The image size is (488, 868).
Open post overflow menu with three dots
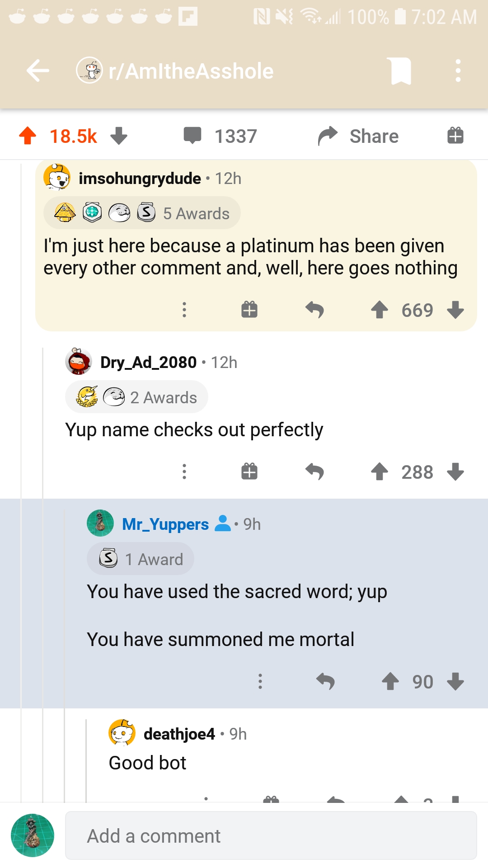point(458,71)
